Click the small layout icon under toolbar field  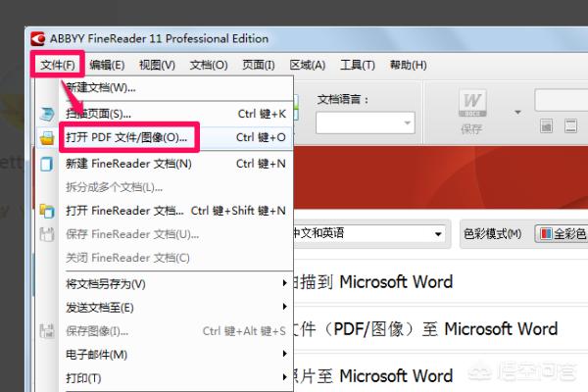(x=545, y=126)
